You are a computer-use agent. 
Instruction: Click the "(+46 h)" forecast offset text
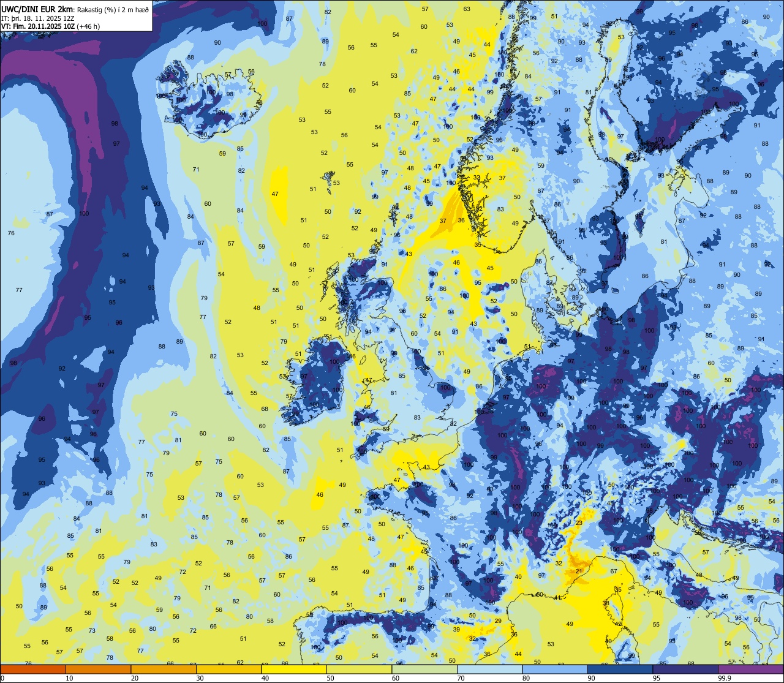(x=88, y=26)
